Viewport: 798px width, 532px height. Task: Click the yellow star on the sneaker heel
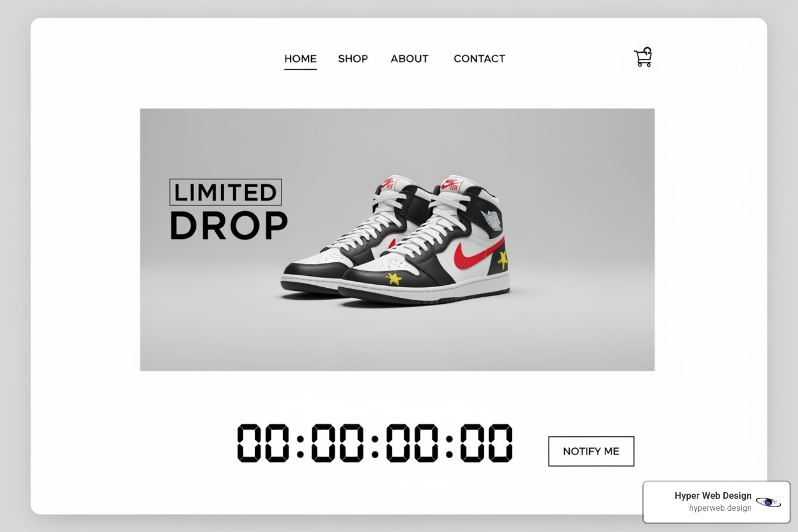502,259
